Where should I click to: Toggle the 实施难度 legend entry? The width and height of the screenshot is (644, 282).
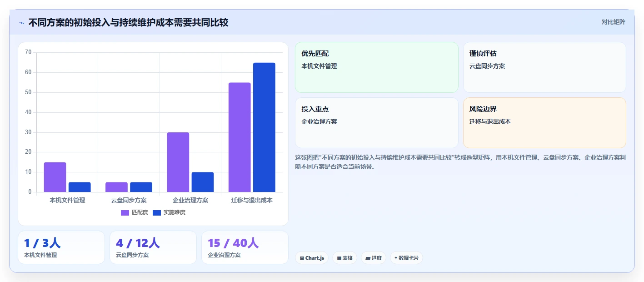pos(169,212)
